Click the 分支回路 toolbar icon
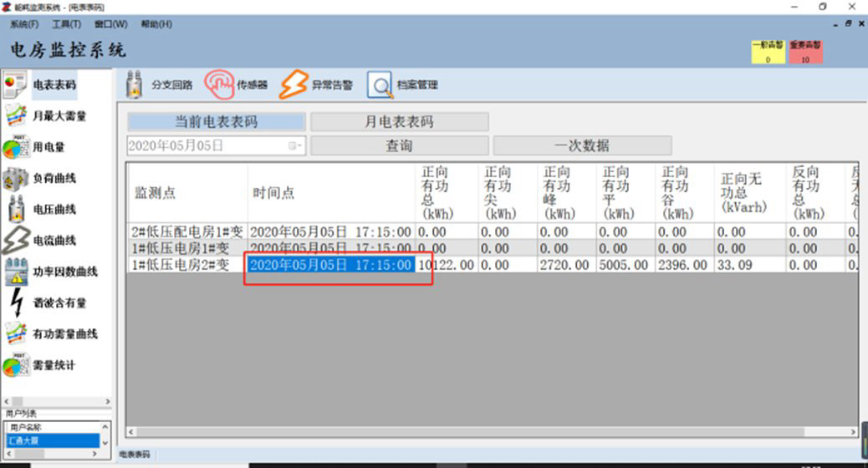The width and height of the screenshot is (868, 468). (x=134, y=84)
